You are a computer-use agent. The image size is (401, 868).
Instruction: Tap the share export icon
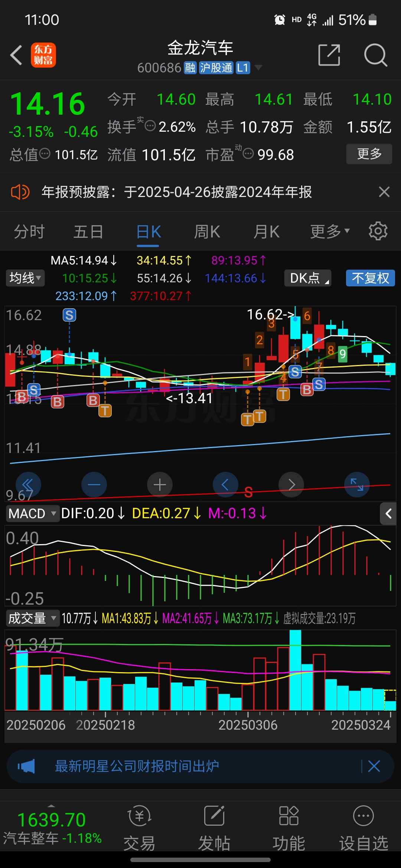click(329, 55)
